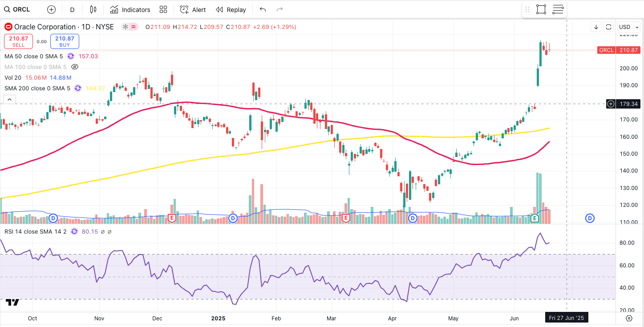
Task: Click the down-arrow button beside USD
Action: click(596, 27)
